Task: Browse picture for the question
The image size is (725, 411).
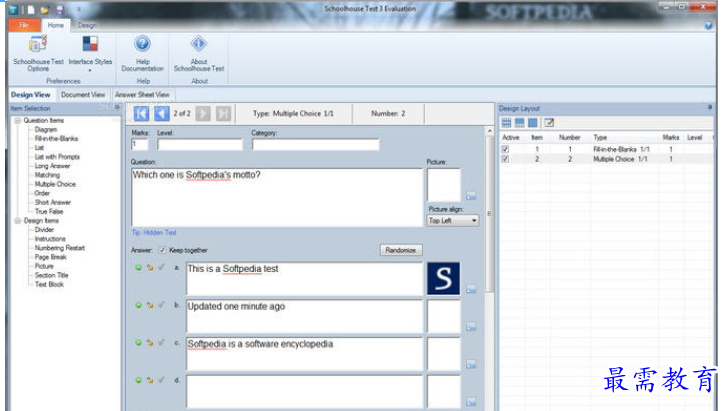Action: [x=471, y=196]
